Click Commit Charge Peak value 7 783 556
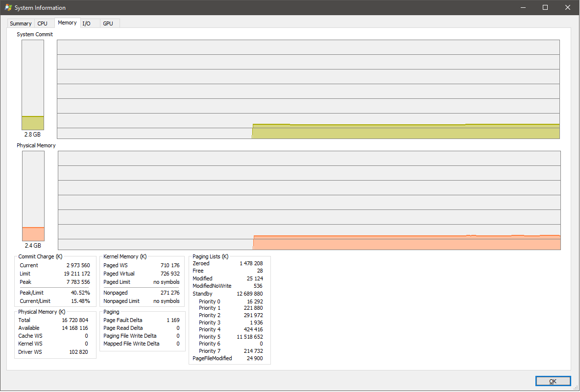This screenshot has height=392, width=580. coord(78,282)
